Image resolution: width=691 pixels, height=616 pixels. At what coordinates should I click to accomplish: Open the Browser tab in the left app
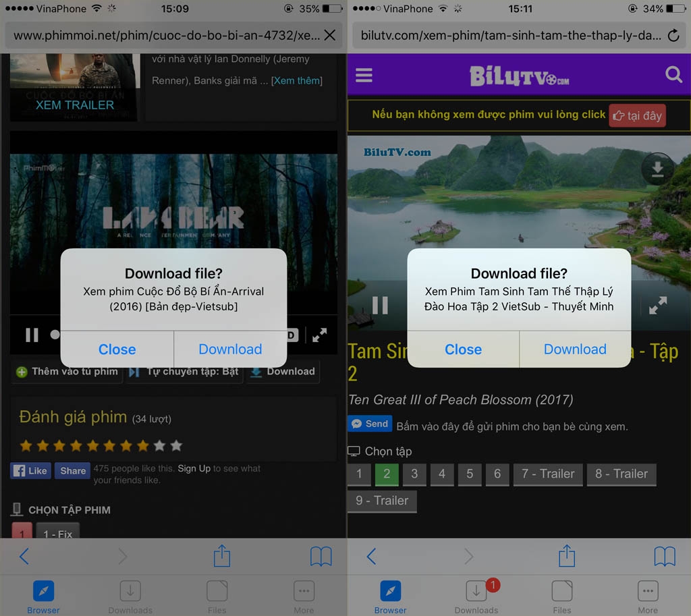(x=43, y=597)
